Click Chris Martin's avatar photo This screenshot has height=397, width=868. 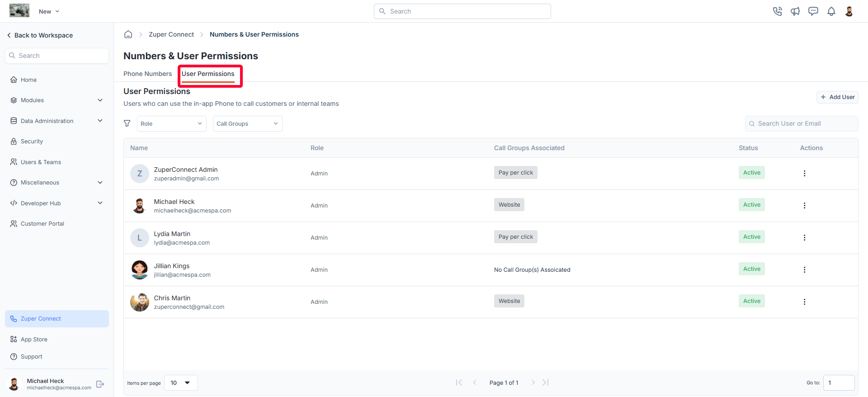pyautogui.click(x=140, y=302)
